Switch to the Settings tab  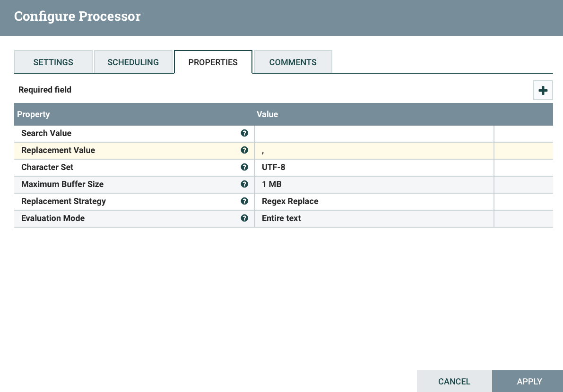point(53,62)
